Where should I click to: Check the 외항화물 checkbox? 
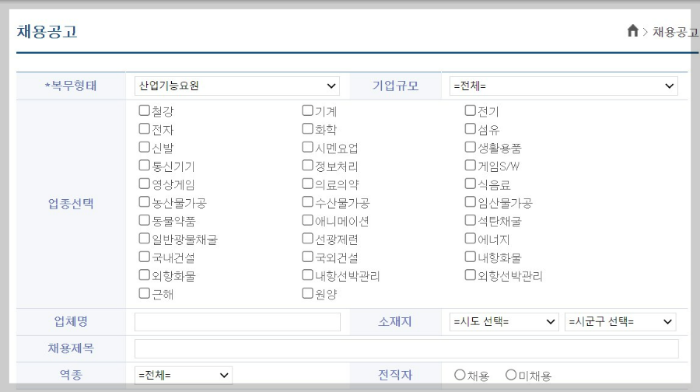coord(144,275)
